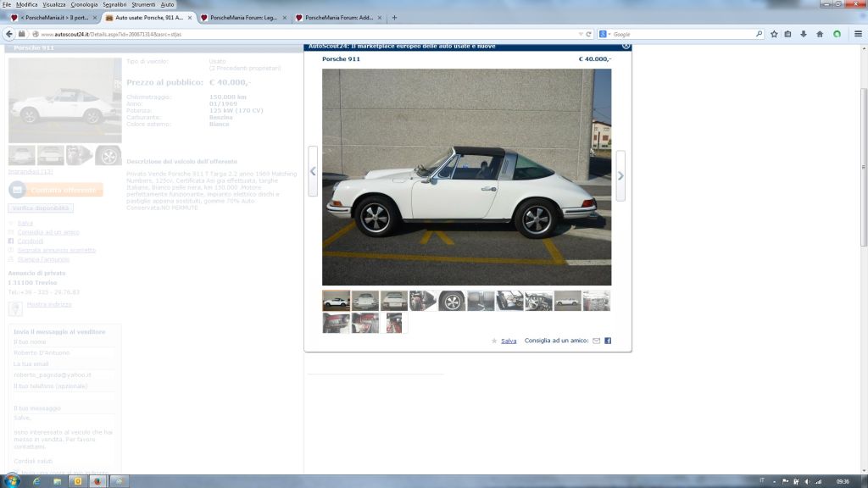Click the Verifica disponibilità button

click(41, 208)
